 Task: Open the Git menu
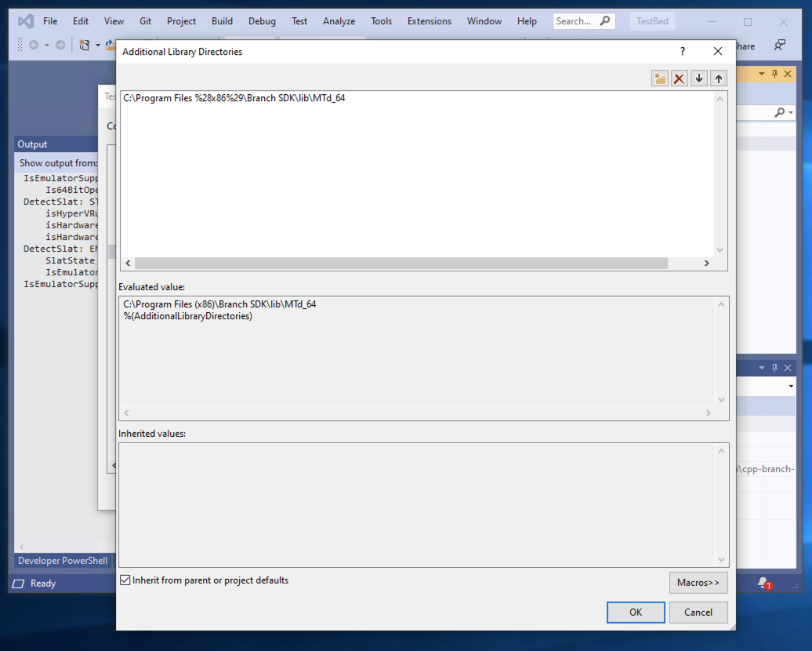click(146, 21)
